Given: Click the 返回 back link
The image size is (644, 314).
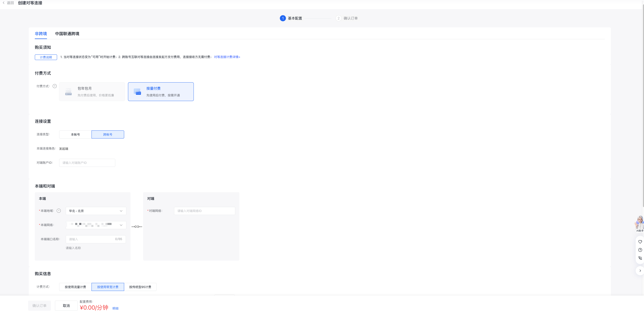Looking at the screenshot, I should pos(10,3).
